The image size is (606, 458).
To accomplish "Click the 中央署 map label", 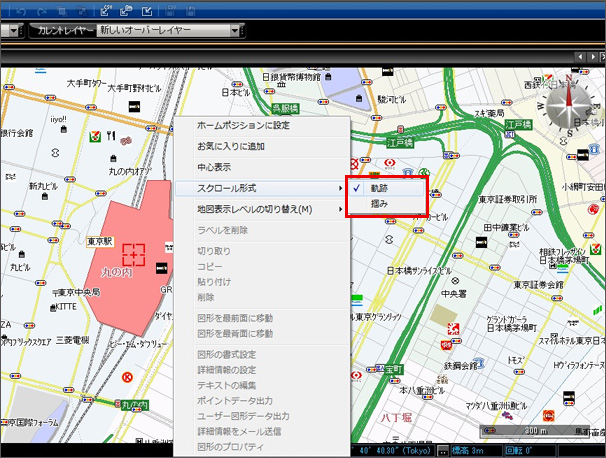I will click(454, 294).
